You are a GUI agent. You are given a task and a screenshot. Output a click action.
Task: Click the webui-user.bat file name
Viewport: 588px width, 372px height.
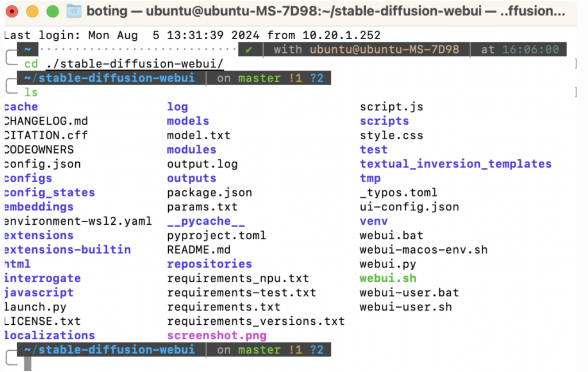click(409, 293)
